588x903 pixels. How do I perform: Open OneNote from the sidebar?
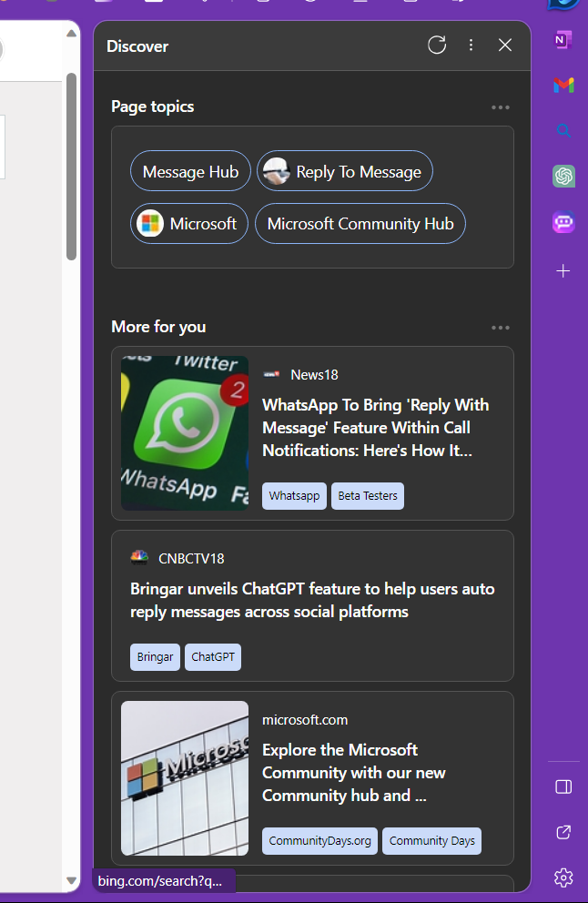point(563,40)
